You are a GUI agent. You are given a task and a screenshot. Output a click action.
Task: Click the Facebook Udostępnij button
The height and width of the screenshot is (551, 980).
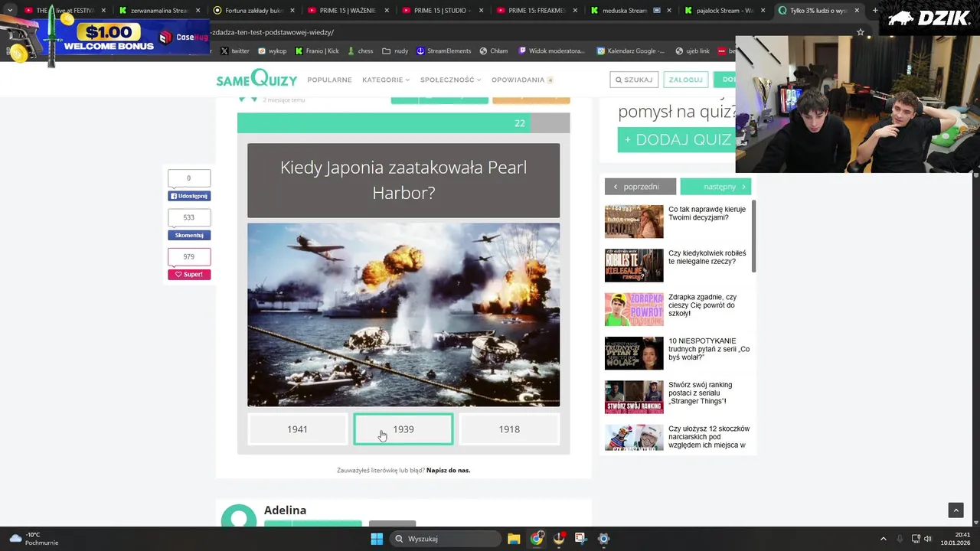tap(189, 196)
